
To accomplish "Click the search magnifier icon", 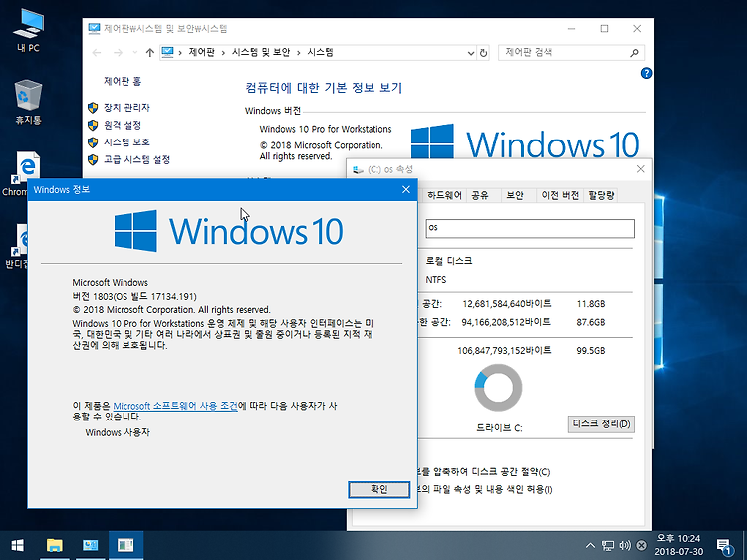I will [x=634, y=53].
